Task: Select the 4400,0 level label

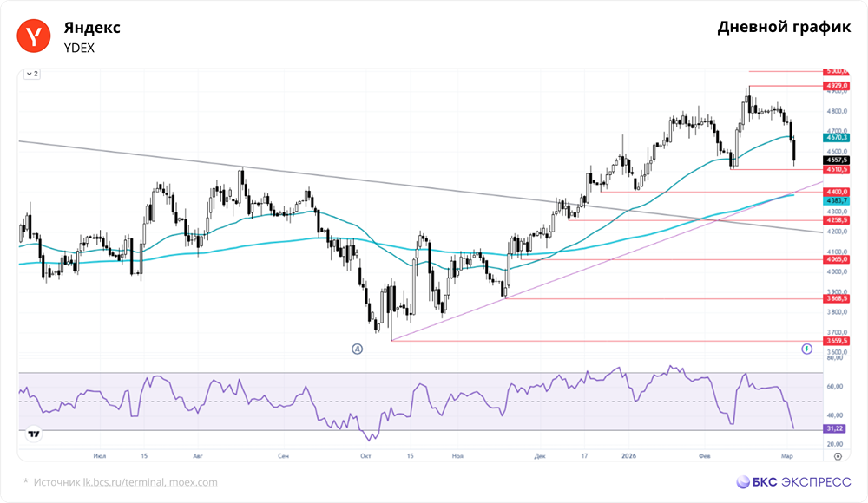Action: [x=837, y=192]
